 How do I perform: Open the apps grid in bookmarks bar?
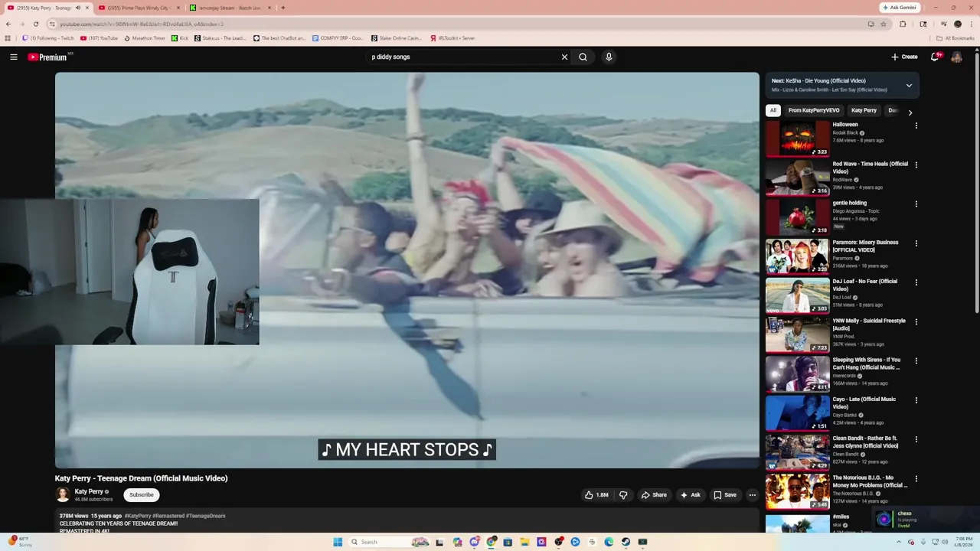click(x=8, y=37)
